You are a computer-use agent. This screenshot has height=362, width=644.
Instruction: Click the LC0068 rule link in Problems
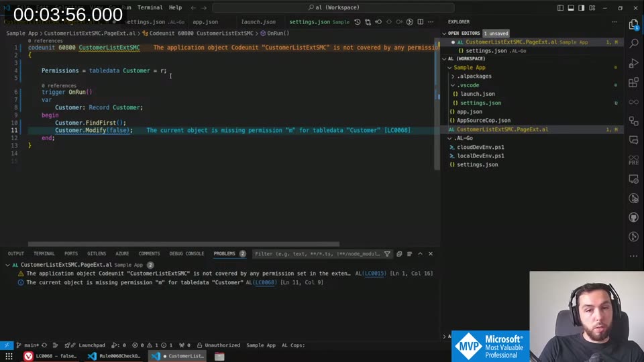coord(265,283)
